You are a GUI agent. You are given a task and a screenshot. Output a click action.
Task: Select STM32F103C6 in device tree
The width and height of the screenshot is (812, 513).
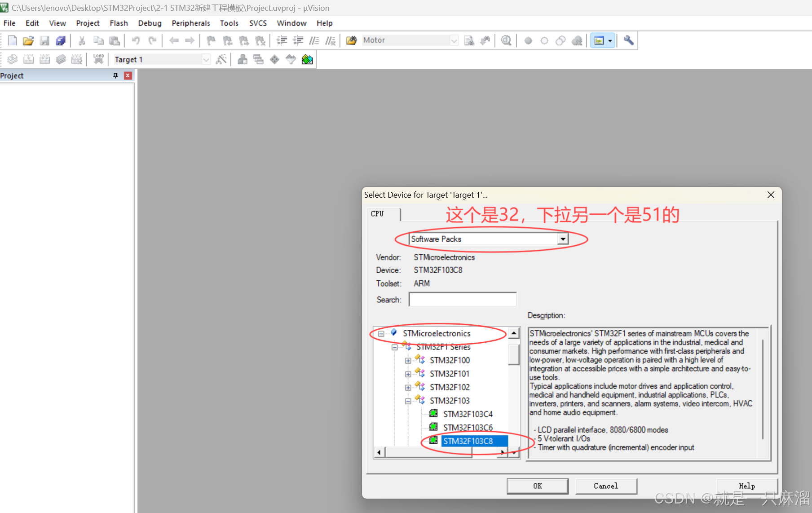click(468, 428)
